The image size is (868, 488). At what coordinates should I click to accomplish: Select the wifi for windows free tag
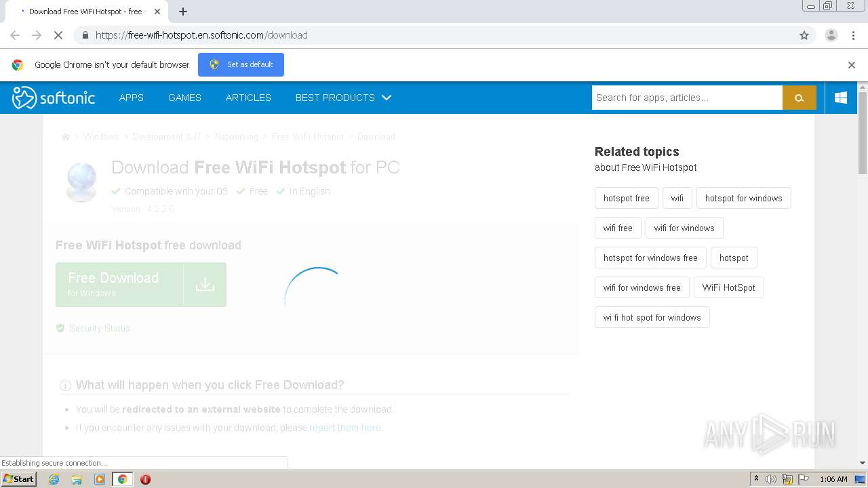click(642, 287)
